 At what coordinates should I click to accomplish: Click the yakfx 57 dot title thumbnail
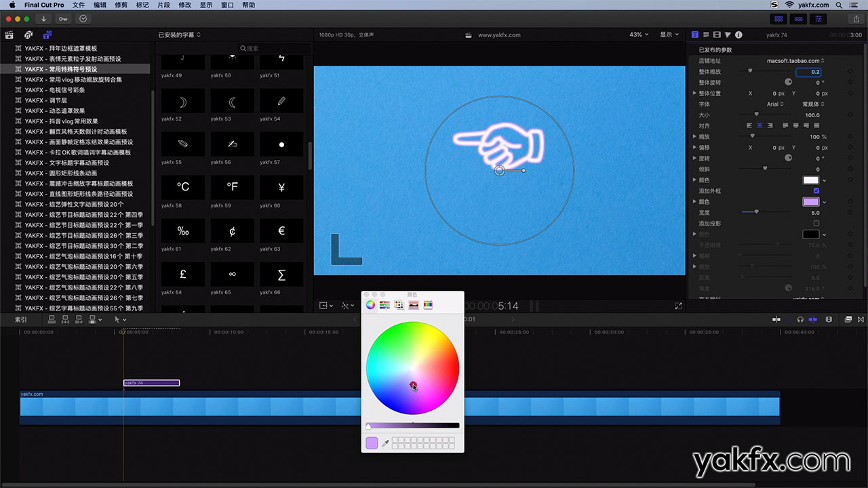coord(281,144)
